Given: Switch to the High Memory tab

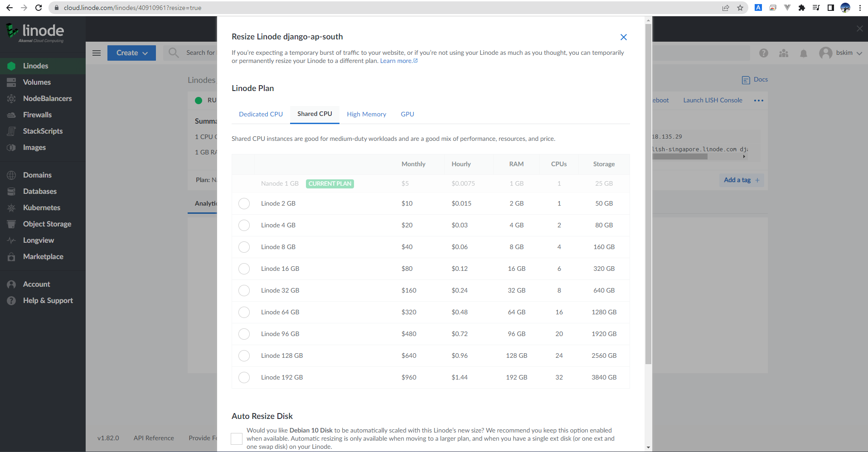Looking at the screenshot, I should pos(366,114).
